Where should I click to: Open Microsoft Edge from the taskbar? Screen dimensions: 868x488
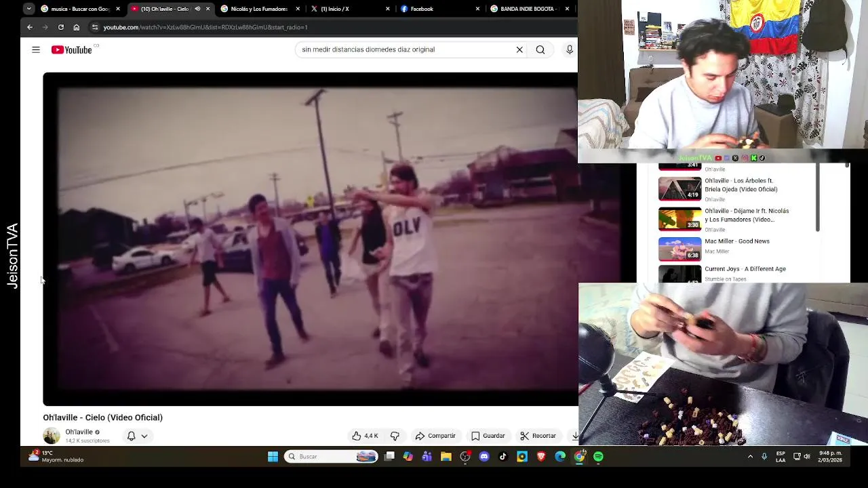click(560, 457)
